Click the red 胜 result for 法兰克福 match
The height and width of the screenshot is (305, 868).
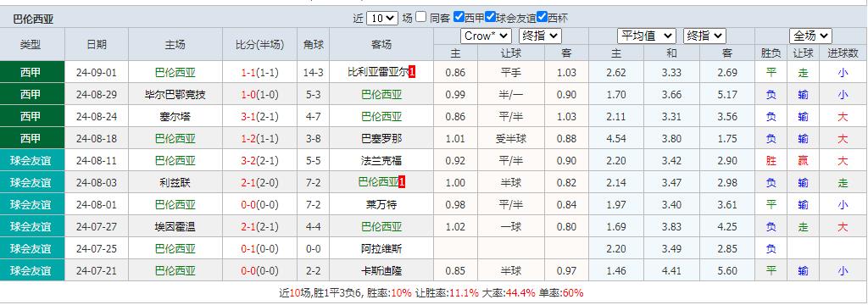[x=771, y=161]
